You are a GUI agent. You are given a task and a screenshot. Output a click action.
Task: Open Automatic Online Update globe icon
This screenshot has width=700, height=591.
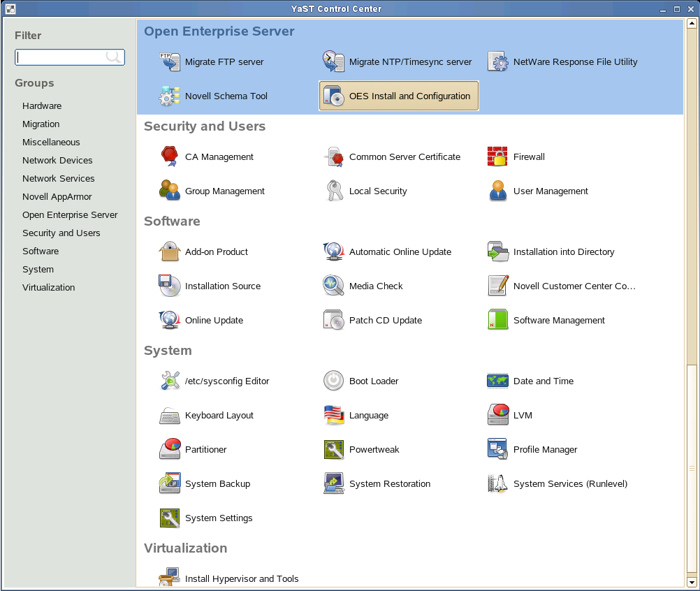pyautogui.click(x=333, y=251)
